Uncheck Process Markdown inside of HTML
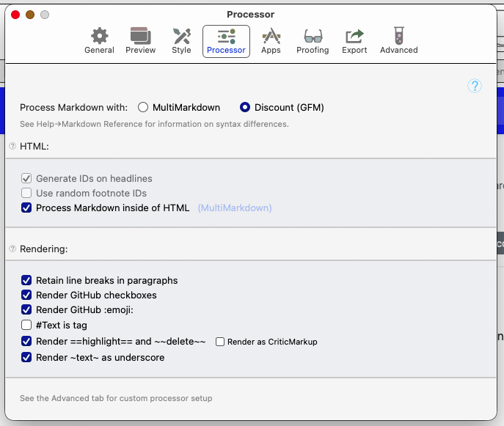 pyautogui.click(x=26, y=208)
